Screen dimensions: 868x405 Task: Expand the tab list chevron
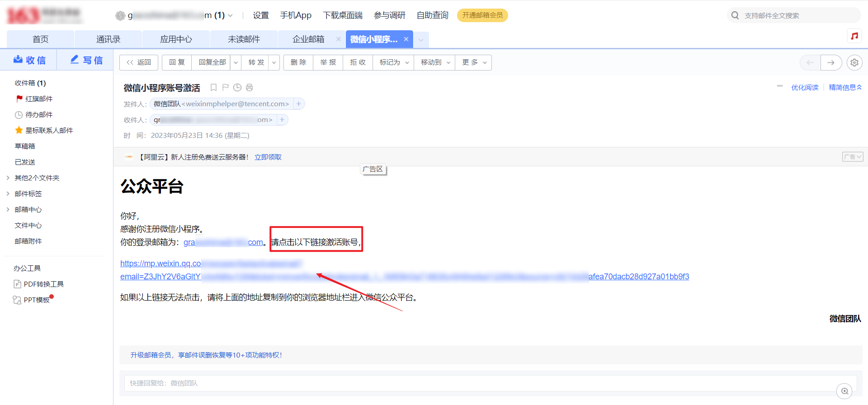[421, 40]
